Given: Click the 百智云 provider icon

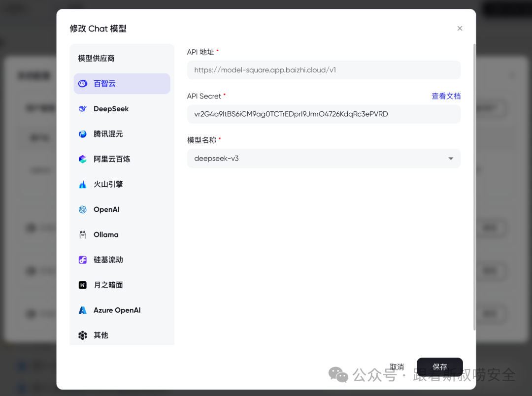Looking at the screenshot, I should point(82,83).
